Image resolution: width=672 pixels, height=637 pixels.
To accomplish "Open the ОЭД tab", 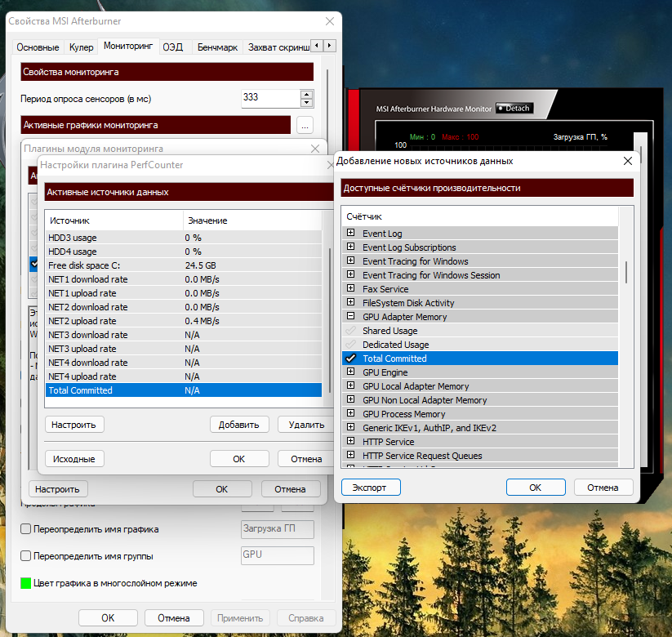I will click(x=173, y=47).
